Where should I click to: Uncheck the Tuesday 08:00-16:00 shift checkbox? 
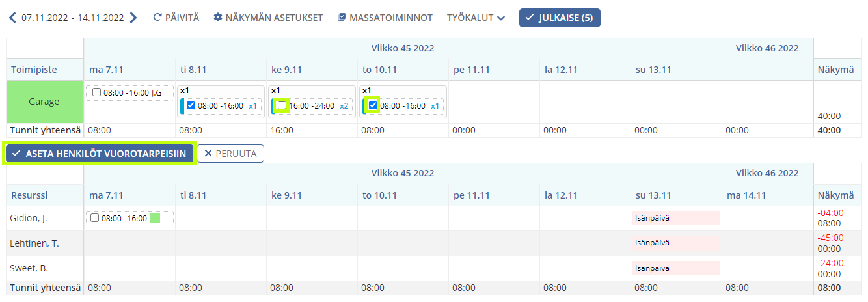pyautogui.click(x=191, y=105)
